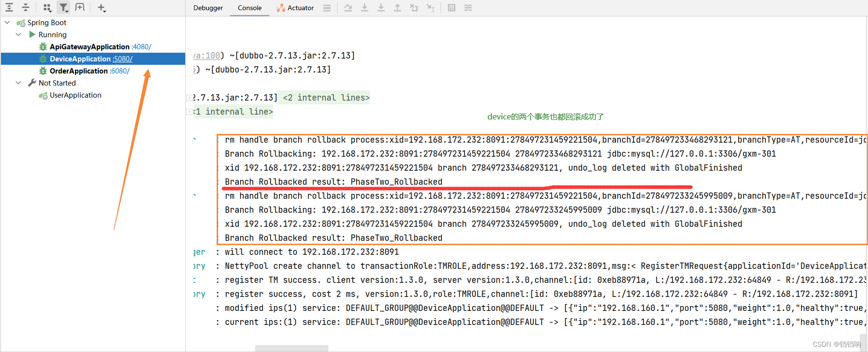Collapse the Spring Boot tree node

(x=7, y=22)
